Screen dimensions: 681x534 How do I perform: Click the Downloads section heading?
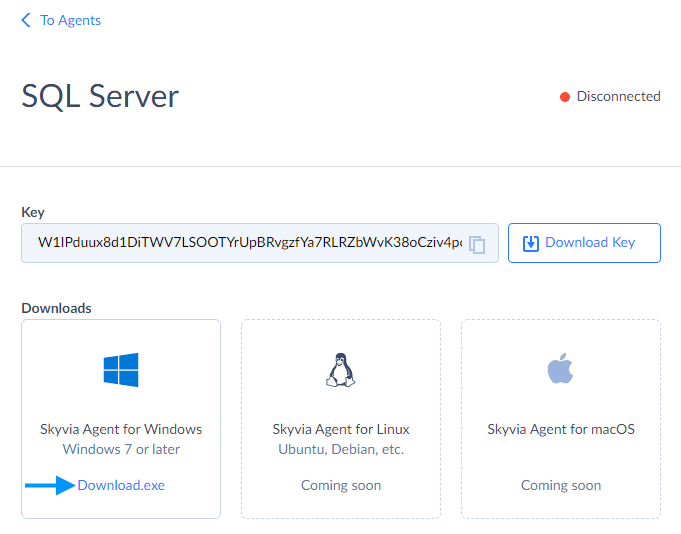click(56, 308)
